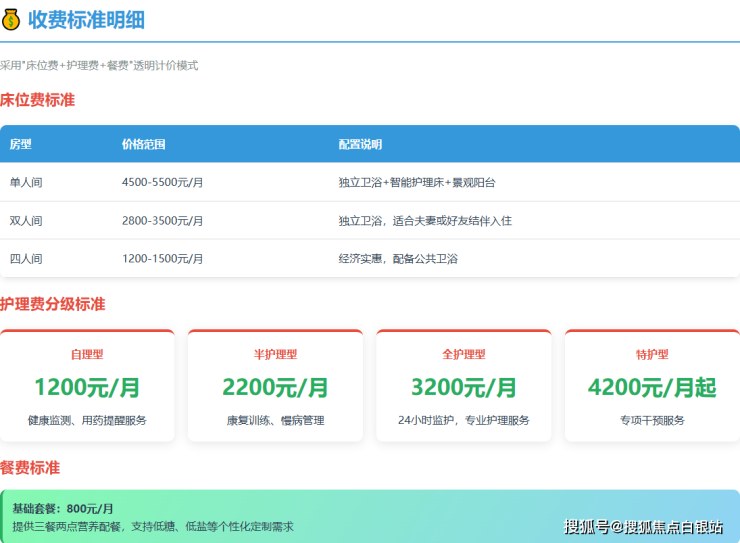Click the 4200元/月起 price text

point(652,387)
